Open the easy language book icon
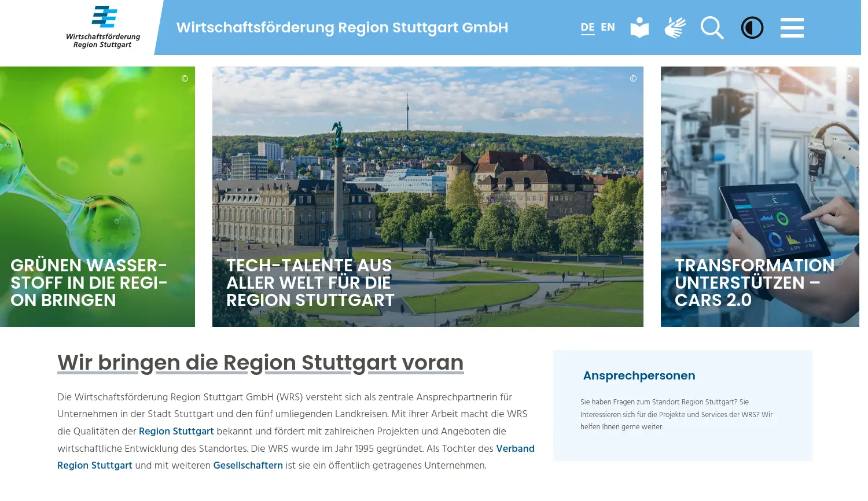Image resolution: width=868 pixels, height=501 pixels. tap(639, 27)
